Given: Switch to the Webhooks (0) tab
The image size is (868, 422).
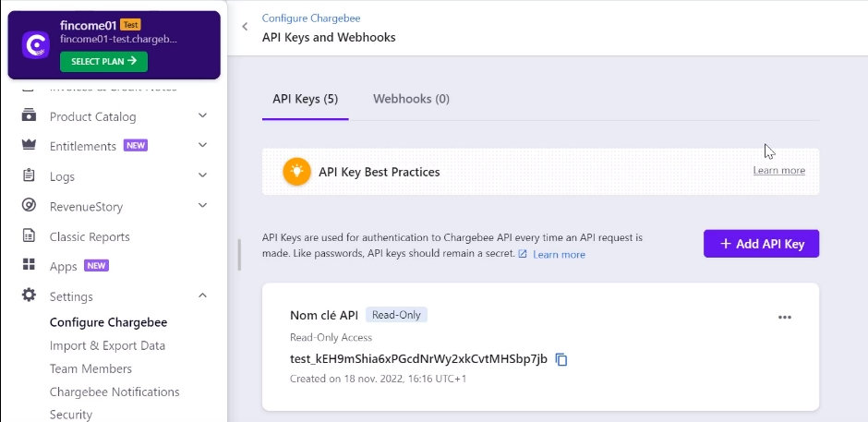Looking at the screenshot, I should 411,99.
